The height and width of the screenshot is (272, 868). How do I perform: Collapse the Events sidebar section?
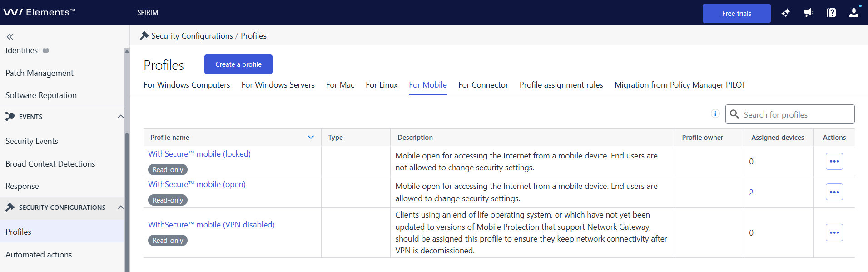click(120, 117)
